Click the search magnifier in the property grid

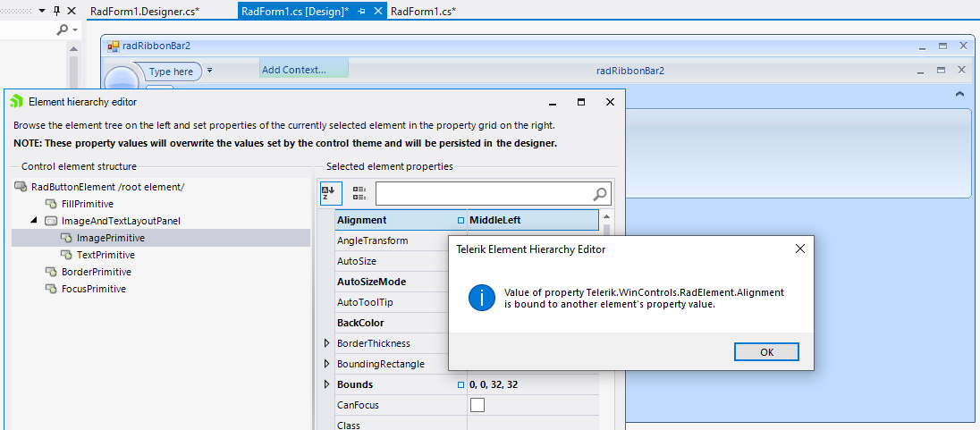tap(600, 194)
